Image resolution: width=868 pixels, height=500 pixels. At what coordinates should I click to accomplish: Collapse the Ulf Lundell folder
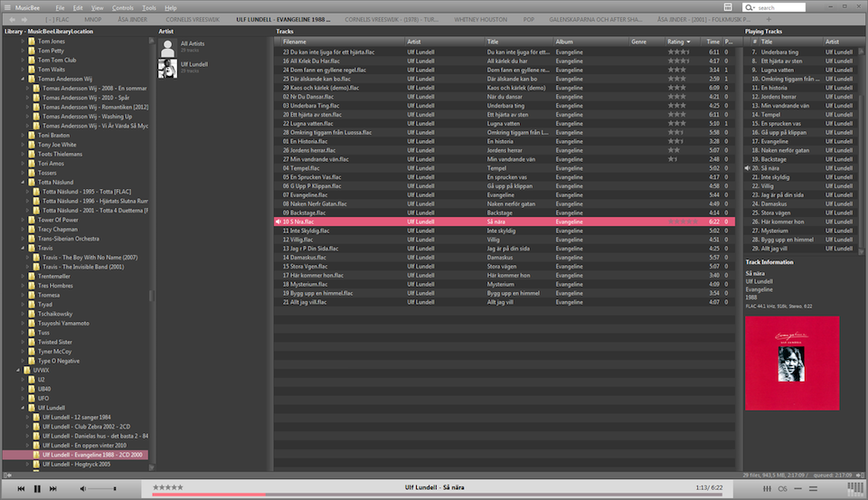(x=23, y=408)
